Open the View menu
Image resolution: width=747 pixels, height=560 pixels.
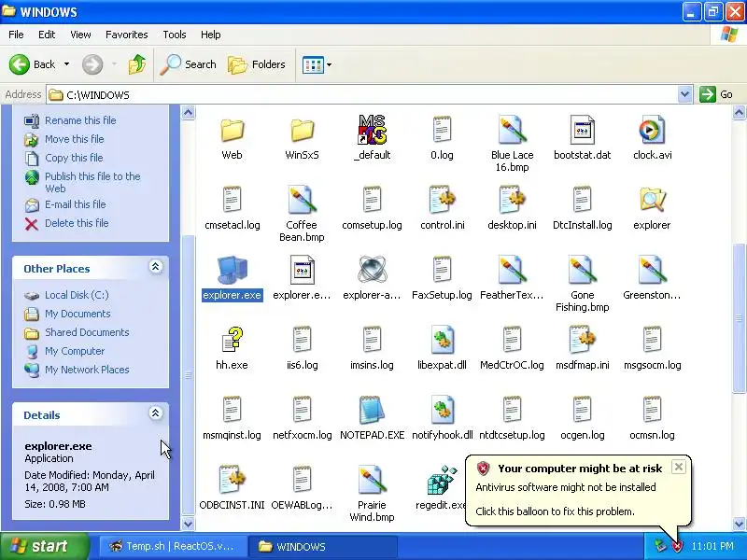(x=80, y=35)
